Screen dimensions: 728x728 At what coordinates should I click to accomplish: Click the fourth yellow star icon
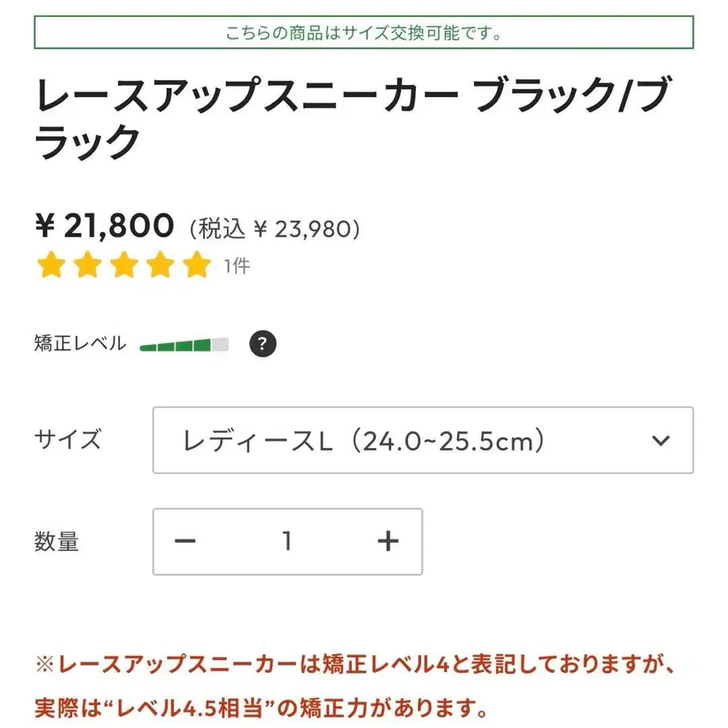click(159, 265)
